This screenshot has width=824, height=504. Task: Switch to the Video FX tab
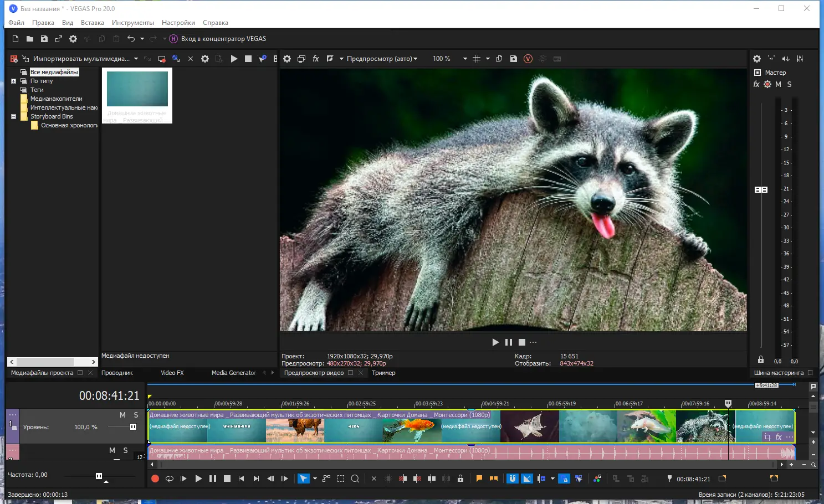172,373
